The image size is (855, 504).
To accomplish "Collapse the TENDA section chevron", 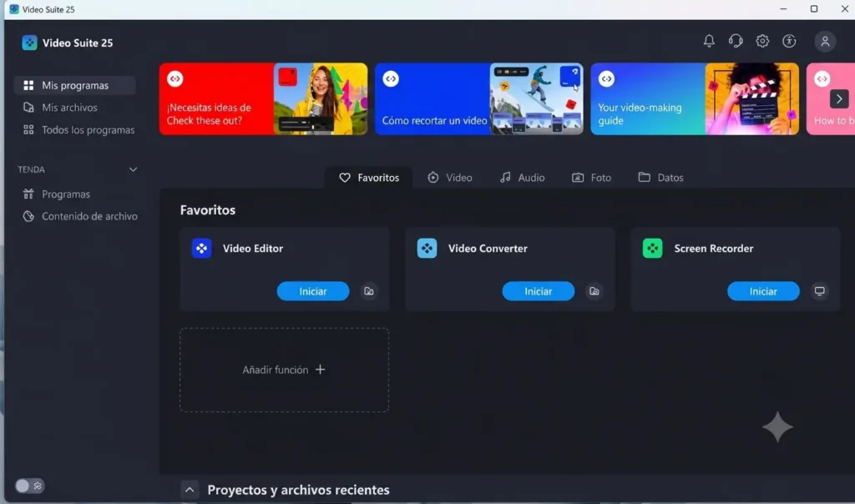I will click(x=133, y=169).
